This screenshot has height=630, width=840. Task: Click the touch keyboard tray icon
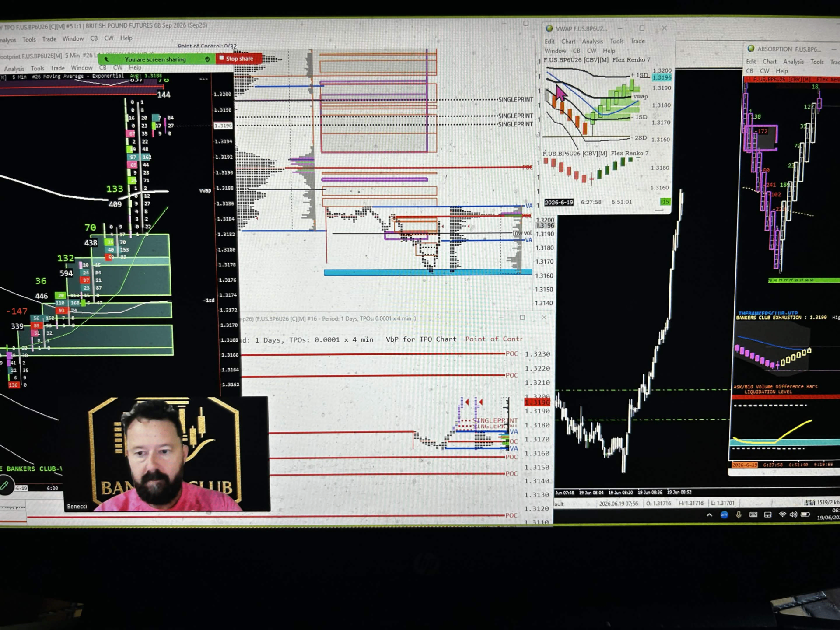[753, 514]
